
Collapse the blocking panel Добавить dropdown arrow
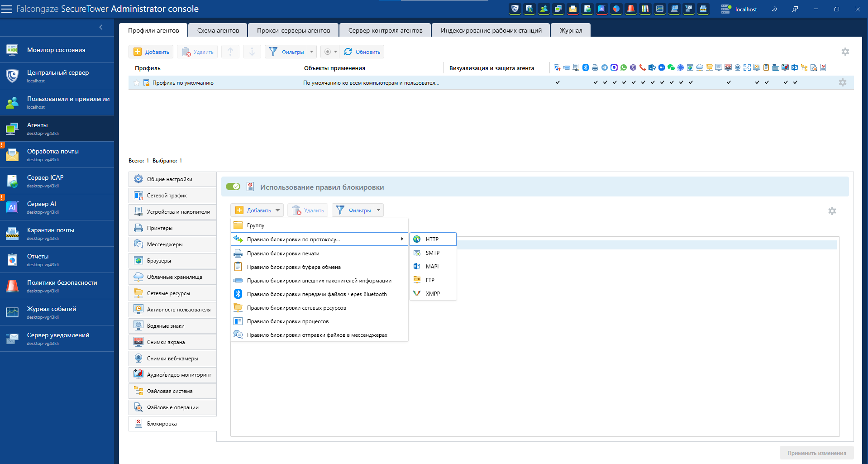[x=277, y=210]
